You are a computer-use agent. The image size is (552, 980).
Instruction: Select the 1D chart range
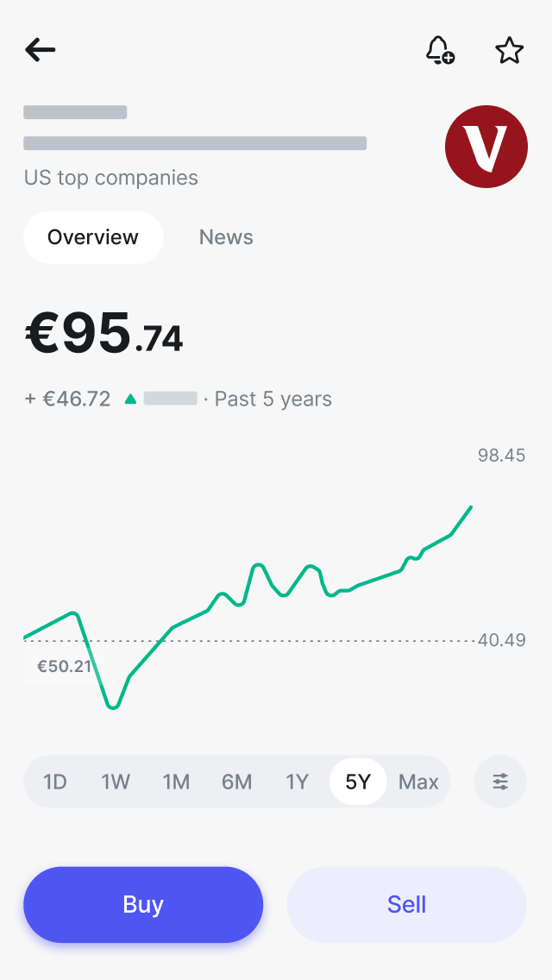(x=55, y=782)
